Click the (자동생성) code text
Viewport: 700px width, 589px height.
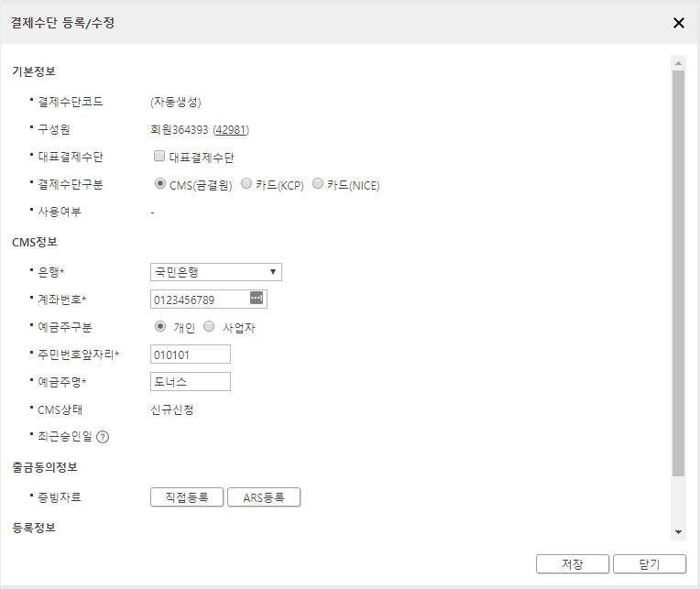[x=176, y=103]
